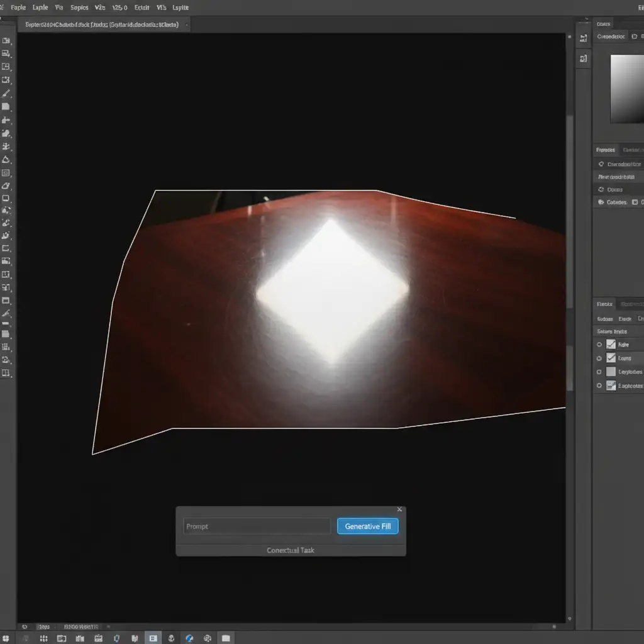644x644 pixels.
Task: Click the Generative Fill button
Action: pyautogui.click(x=367, y=526)
